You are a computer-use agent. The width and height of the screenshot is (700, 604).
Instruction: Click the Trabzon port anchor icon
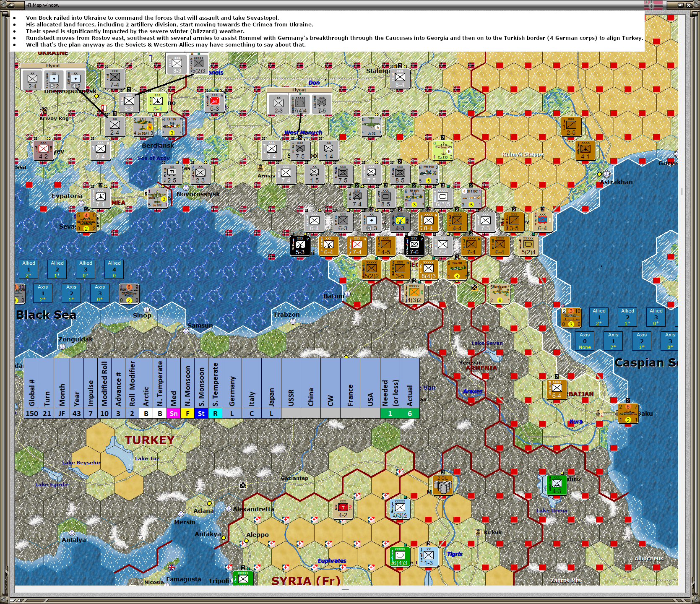coord(293,321)
